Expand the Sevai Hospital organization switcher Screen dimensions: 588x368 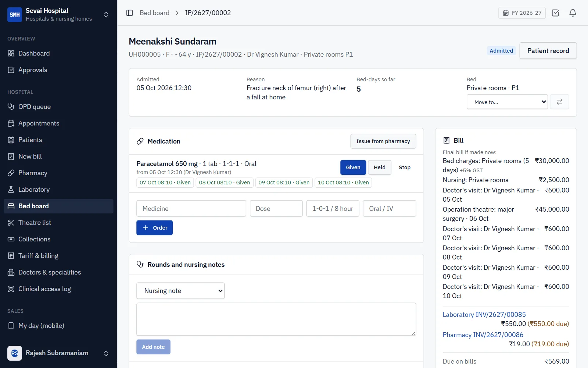pos(106,15)
